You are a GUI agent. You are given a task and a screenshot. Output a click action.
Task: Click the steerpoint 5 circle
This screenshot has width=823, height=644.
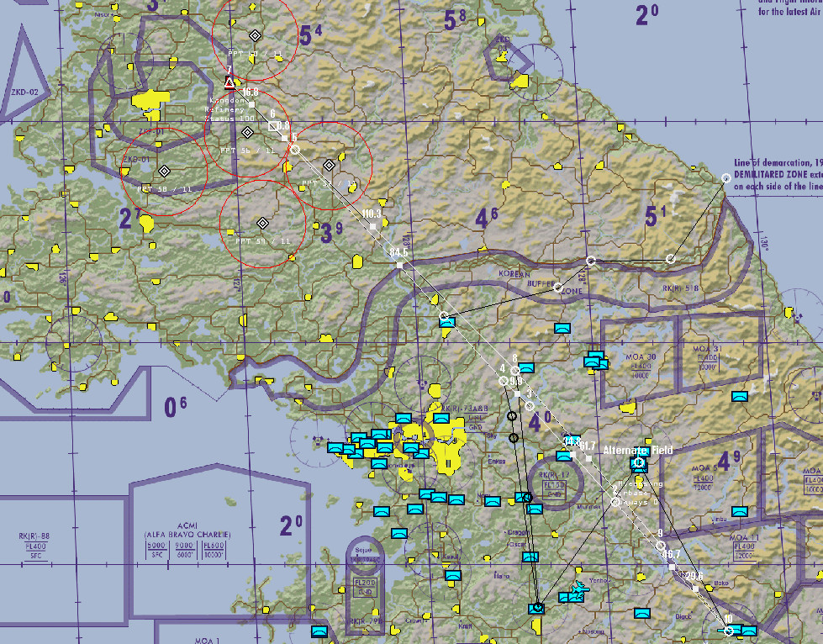click(x=295, y=150)
